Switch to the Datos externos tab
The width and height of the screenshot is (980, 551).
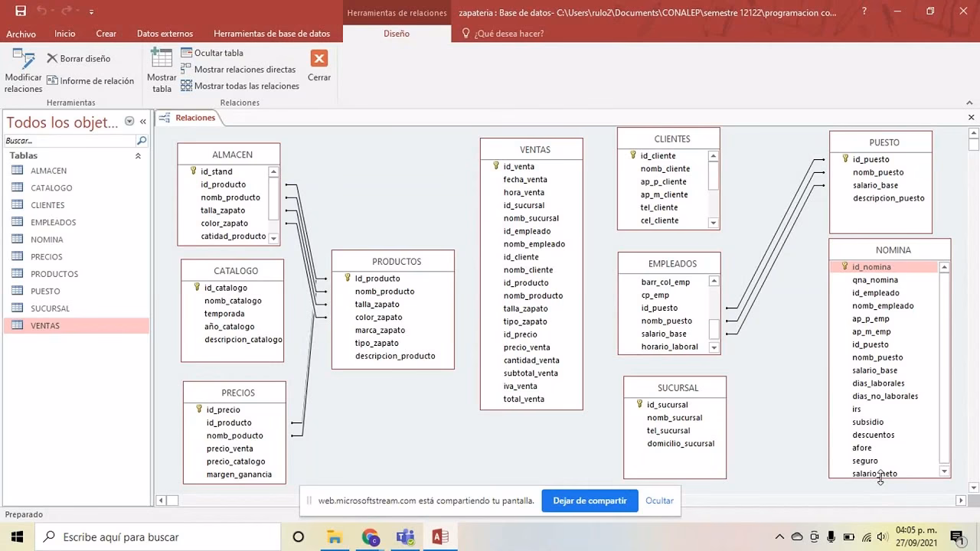tap(165, 34)
